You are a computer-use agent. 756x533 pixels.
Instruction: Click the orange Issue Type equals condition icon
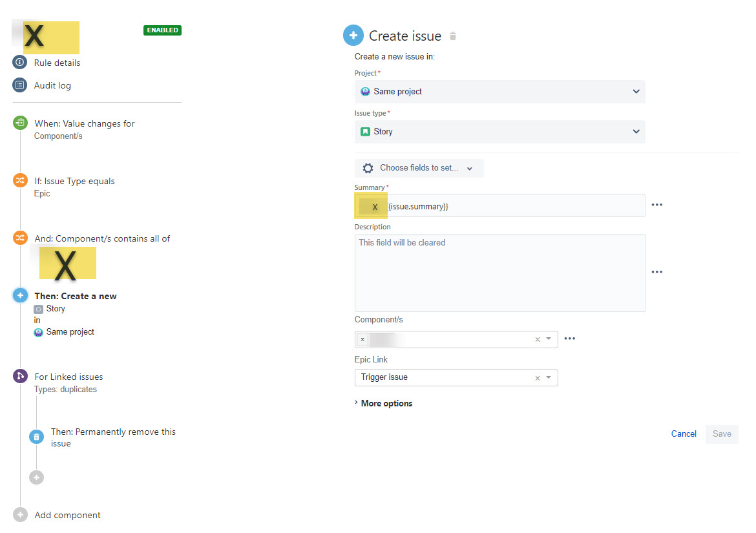pyautogui.click(x=20, y=181)
